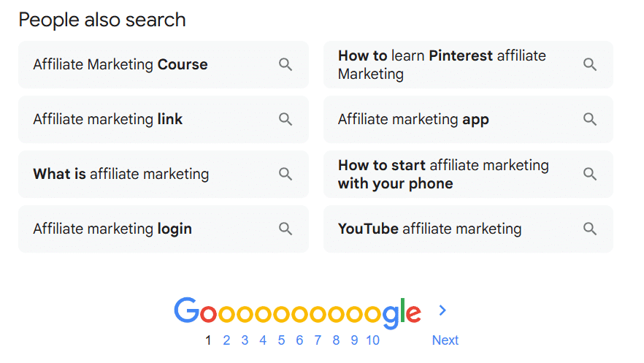Screen dimensions: 644x363
Task: Open results page 7
Action: [318, 340]
